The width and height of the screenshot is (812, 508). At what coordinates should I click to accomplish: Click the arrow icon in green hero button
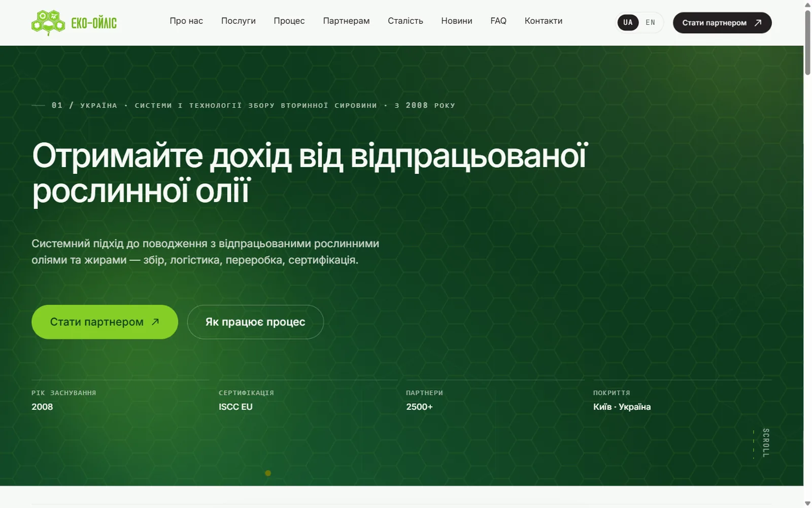click(156, 322)
